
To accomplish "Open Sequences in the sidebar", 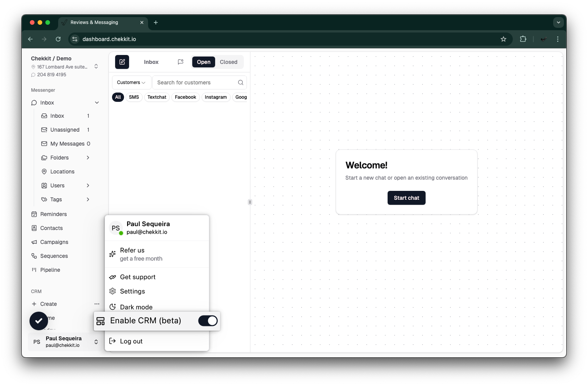I will point(54,256).
